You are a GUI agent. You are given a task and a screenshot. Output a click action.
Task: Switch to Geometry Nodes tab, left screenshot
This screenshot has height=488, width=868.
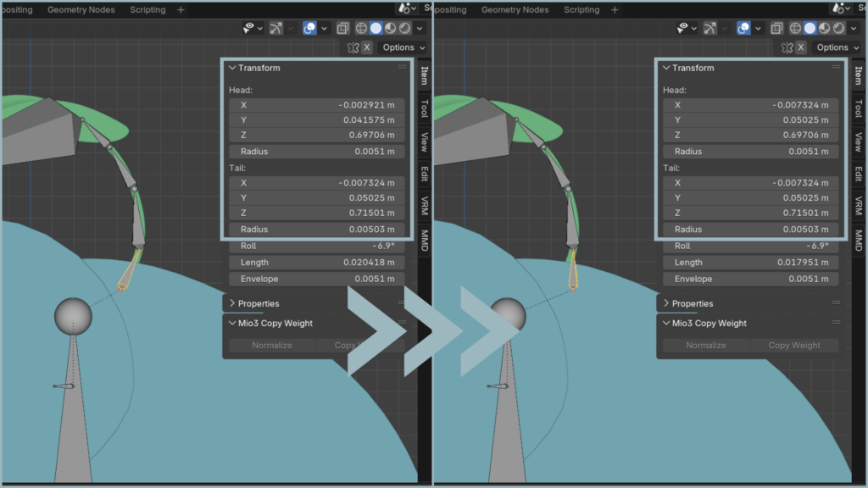81,9
